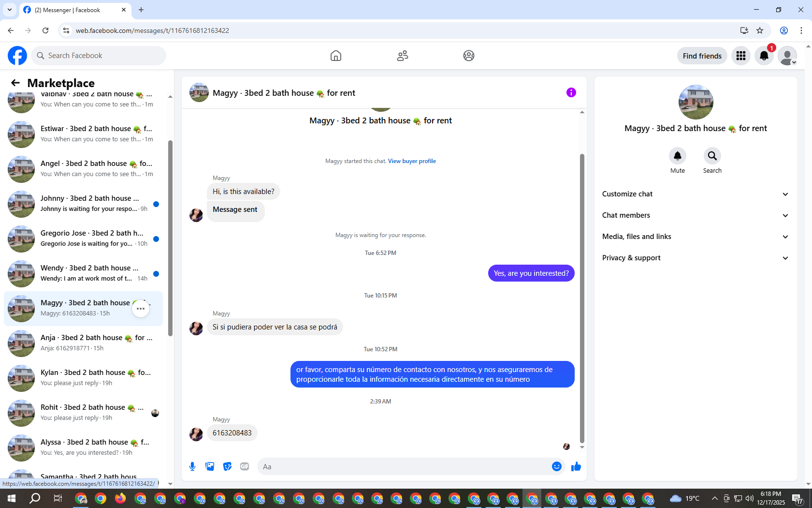The height and width of the screenshot is (508, 812).
Task: Click the 6163208483 message bubble
Action: (x=232, y=433)
